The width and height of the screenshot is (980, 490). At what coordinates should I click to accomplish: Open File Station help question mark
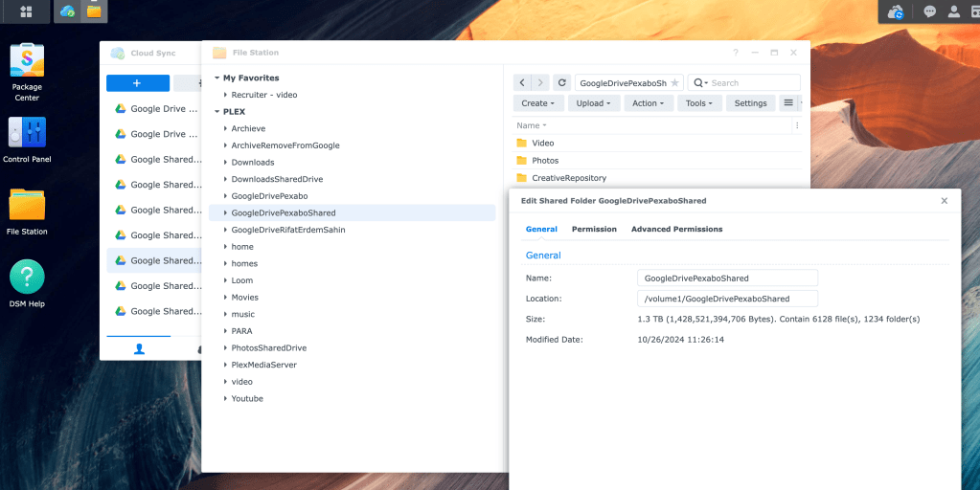point(736,53)
